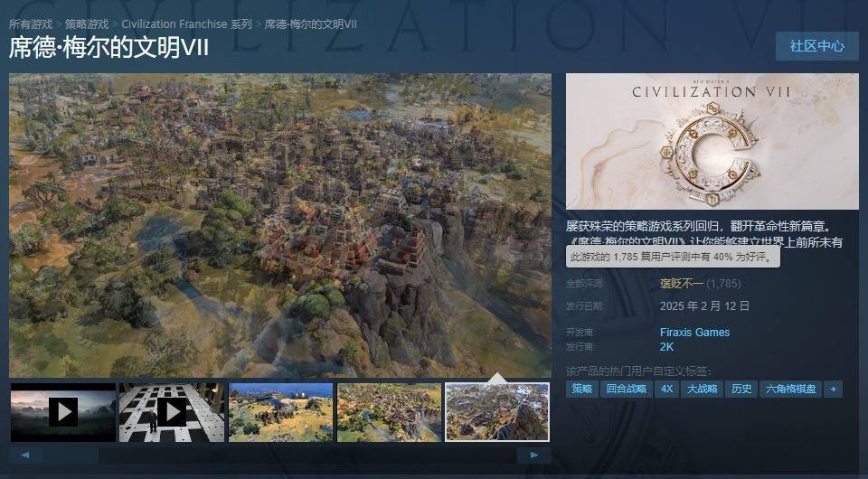Open the 席德·梅尔的文明VII breadcrumb link
Screen dimensions: 868x479
click(310, 24)
